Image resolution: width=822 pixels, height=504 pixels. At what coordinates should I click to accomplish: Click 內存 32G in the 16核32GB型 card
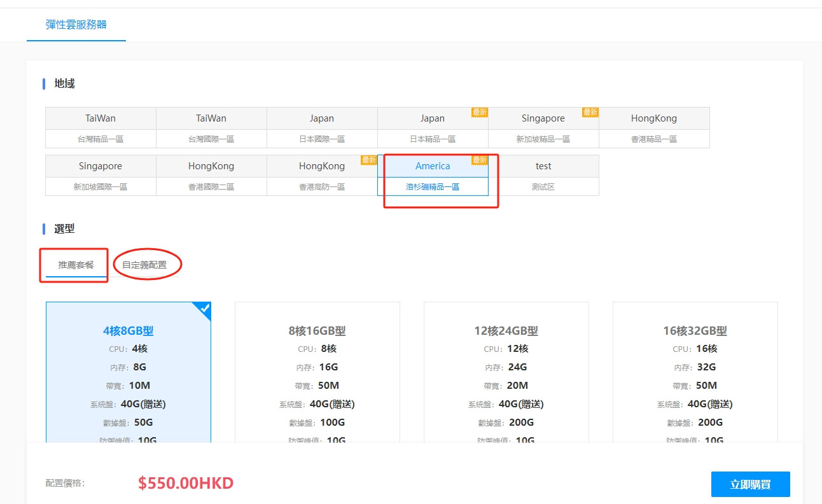pyautogui.click(x=695, y=367)
